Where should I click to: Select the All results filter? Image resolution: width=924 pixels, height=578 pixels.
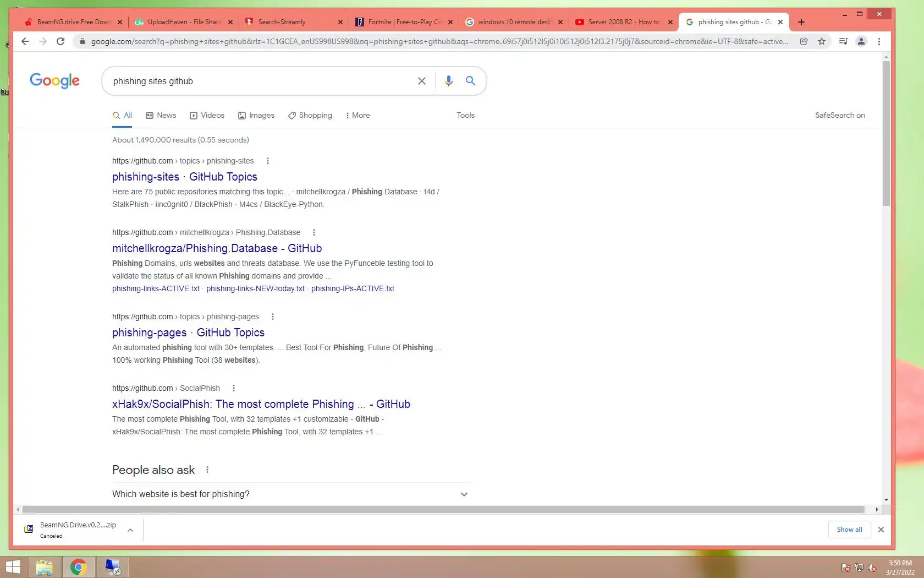coord(123,115)
